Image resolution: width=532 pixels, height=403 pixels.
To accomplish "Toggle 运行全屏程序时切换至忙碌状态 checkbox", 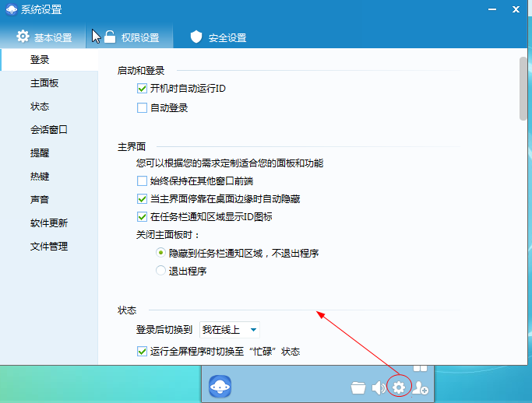I will pos(142,352).
